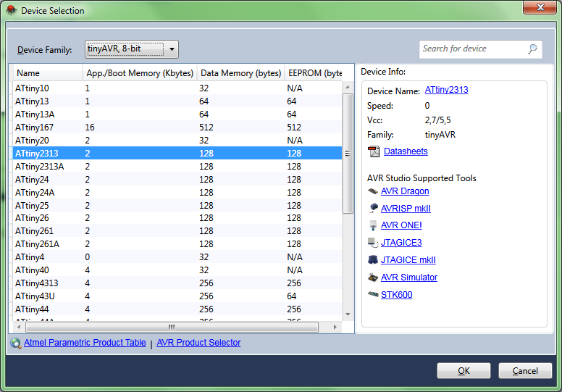Select the ATtiny10 row

coord(177,88)
